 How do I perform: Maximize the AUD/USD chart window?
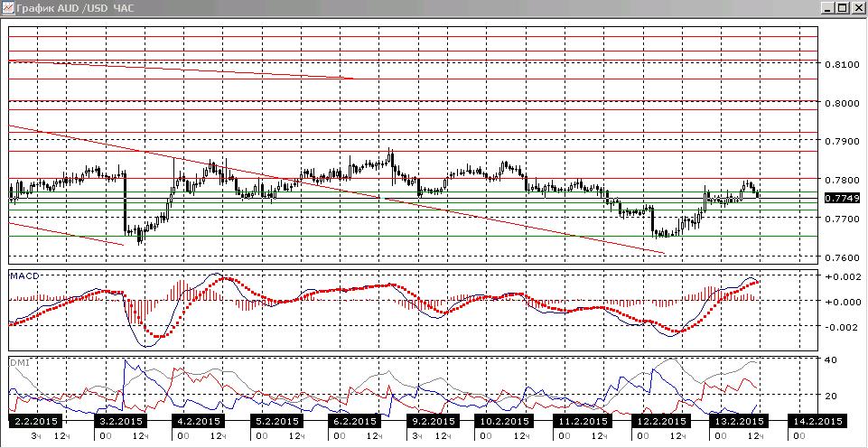click(842, 8)
